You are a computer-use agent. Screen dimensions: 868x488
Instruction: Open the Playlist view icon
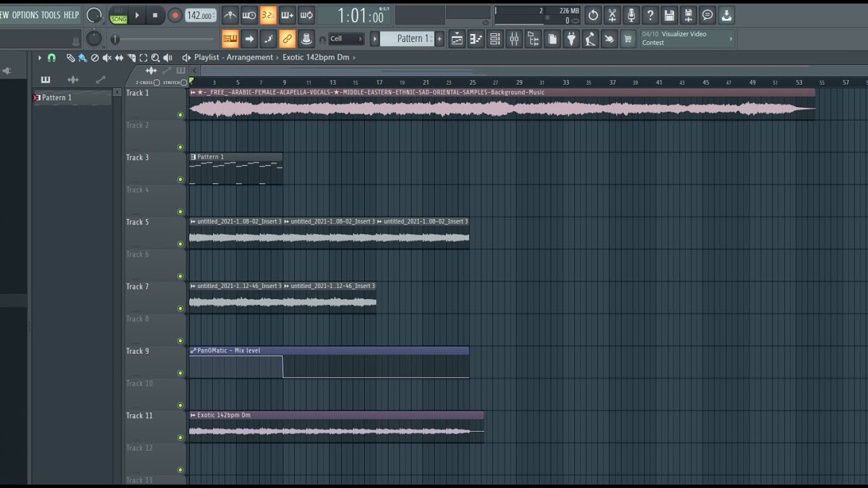coord(457,39)
